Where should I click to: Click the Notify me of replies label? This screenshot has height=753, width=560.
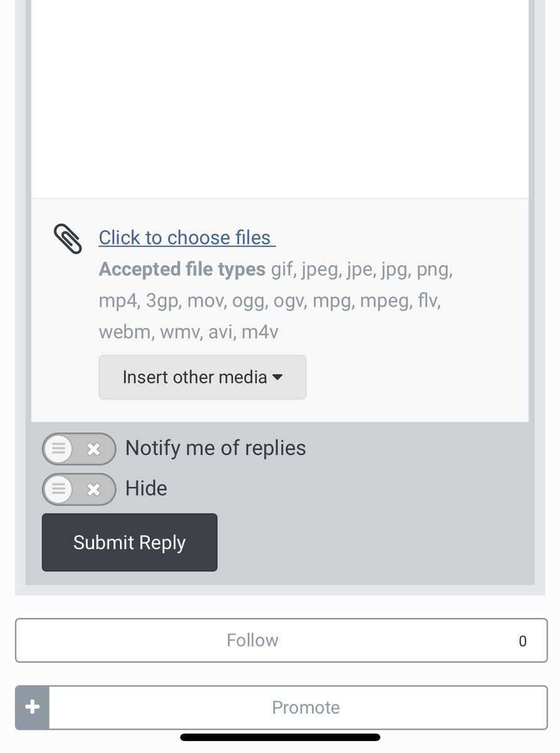tap(216, 448)
